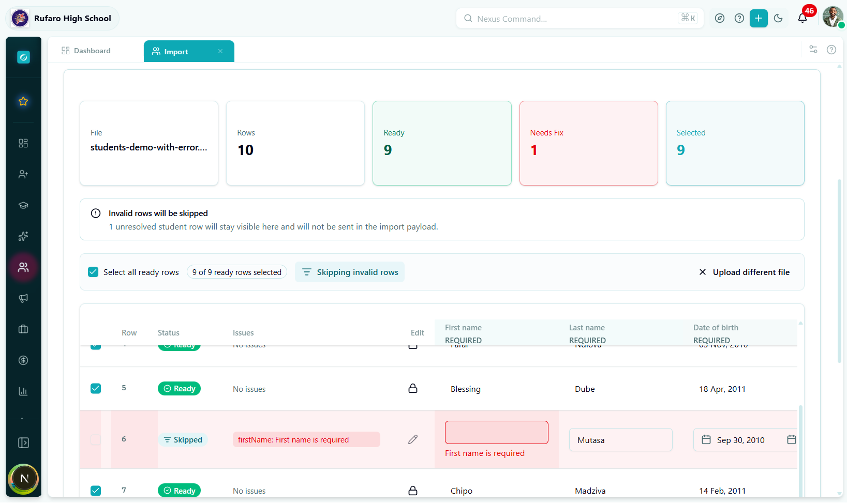Click the Ready summary card
Image resolution: width=847 pixels, height=504 pixels.
[442, 143]
